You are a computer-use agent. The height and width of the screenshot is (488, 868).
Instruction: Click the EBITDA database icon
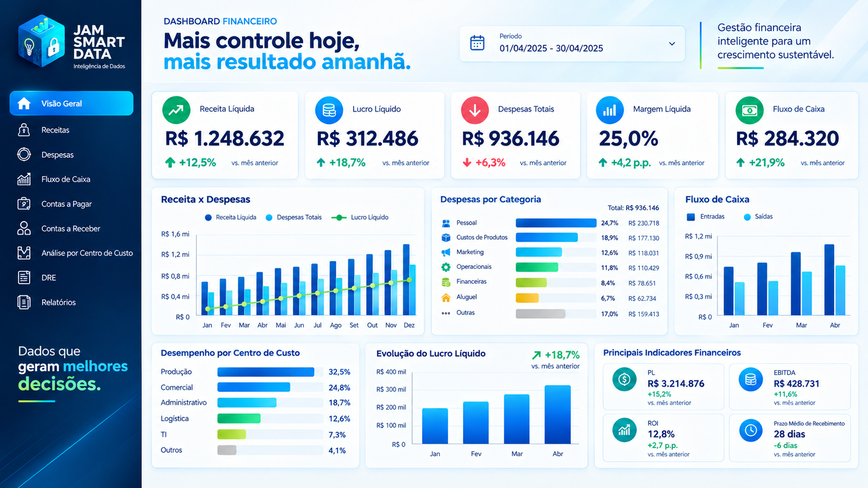pyautogui.click(x=751, y=379)
